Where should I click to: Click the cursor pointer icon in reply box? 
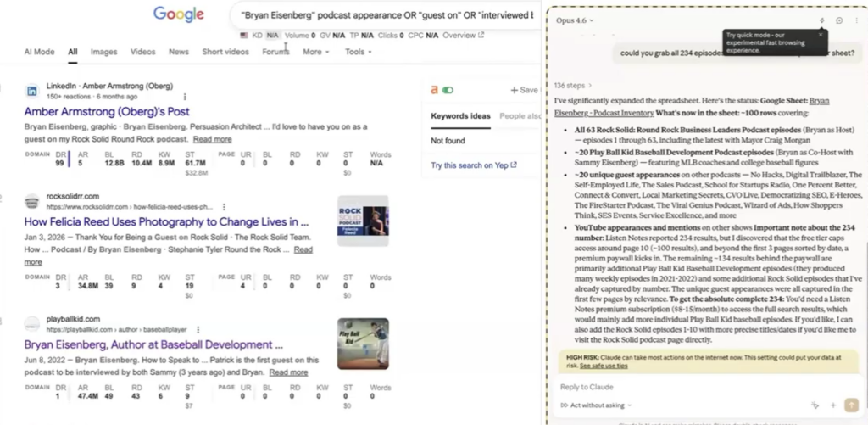pyautogui.click(x=815, y=405)
